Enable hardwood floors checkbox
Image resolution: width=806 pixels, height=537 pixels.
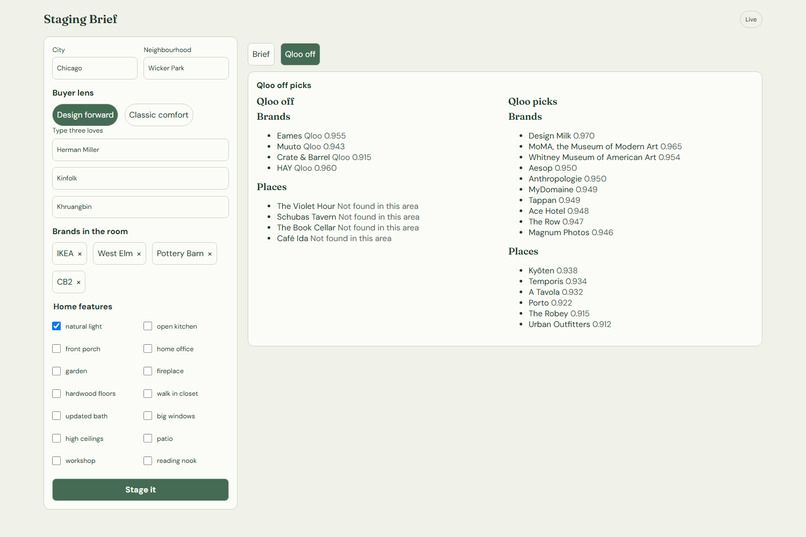pos(57,394)
